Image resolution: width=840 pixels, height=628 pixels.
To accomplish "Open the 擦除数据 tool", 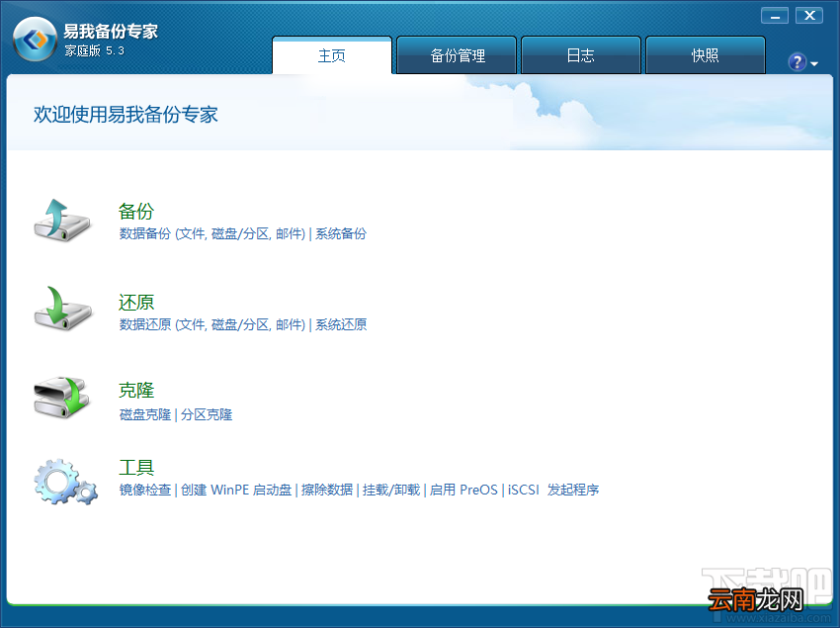I will pos(327,490).
